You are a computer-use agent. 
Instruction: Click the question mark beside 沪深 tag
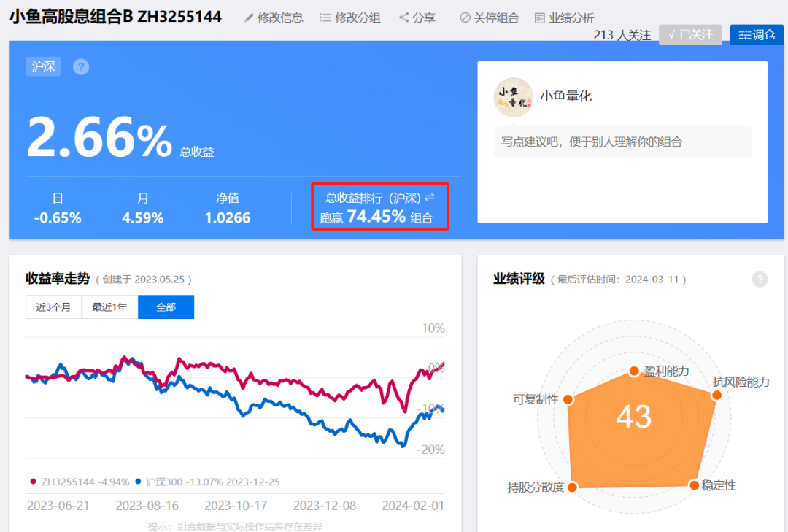click(x=81, y=67)
